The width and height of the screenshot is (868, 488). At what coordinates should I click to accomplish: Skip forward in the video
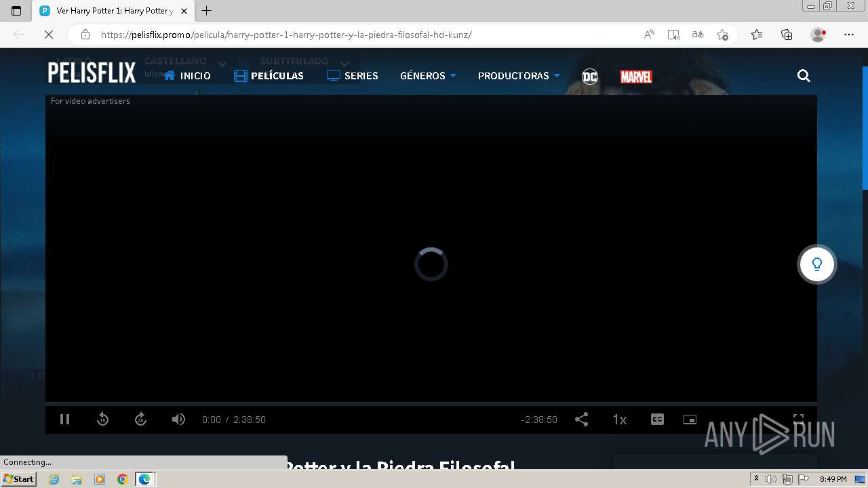point(140,420)
